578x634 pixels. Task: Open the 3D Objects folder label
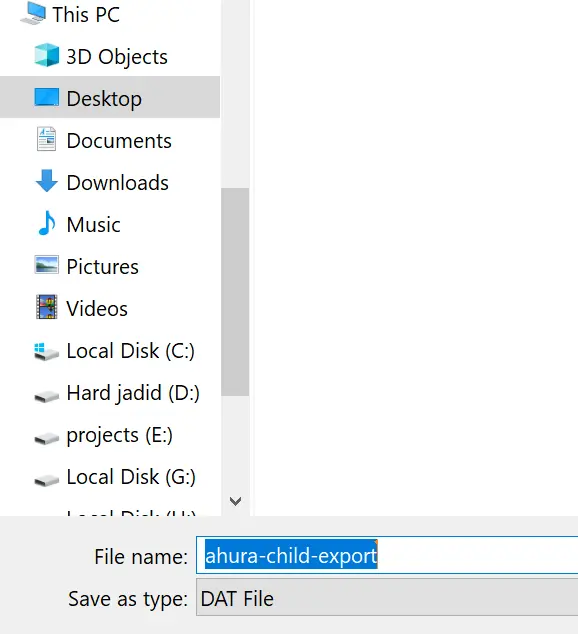tap(117, 57)
